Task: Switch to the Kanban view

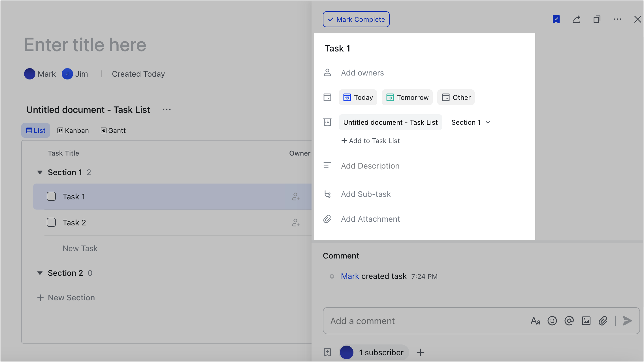Action: tap(73, 130)
